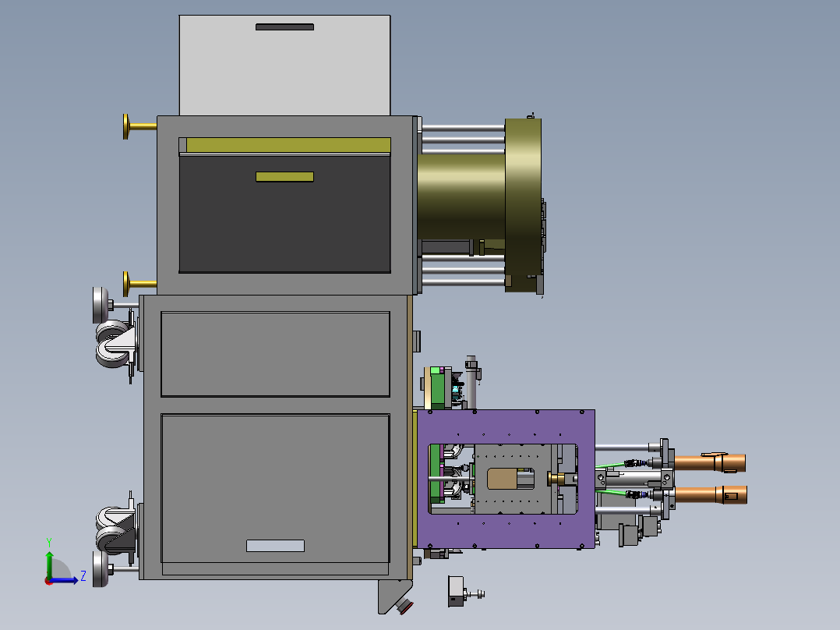Select the olive strip above dark drawer

point(288,145)
